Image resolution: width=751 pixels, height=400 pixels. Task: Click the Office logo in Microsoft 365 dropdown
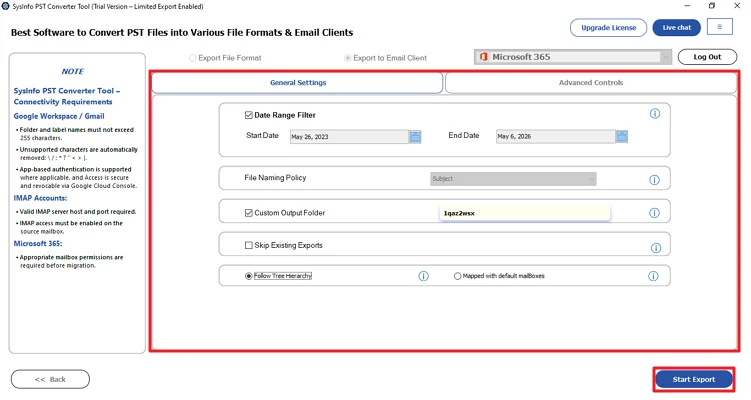pos(484,57)
